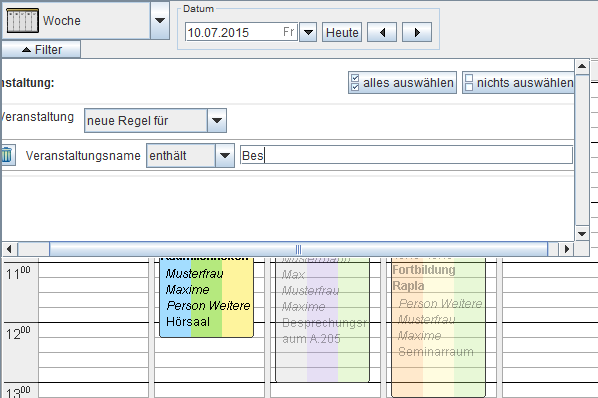The width and height of the screenshot is (598, 398).
Task: Click the Datum group label
Action: pos(198,9)
